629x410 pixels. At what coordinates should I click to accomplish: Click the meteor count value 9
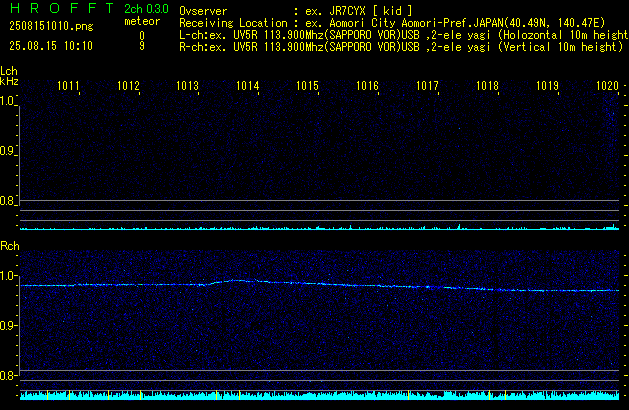click(142, 46)
